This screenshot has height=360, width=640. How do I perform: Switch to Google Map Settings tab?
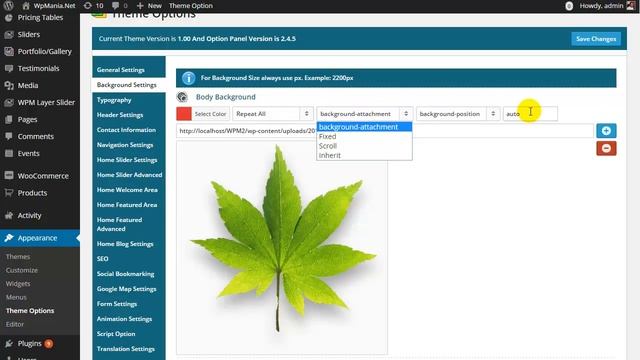click(129, 289)
